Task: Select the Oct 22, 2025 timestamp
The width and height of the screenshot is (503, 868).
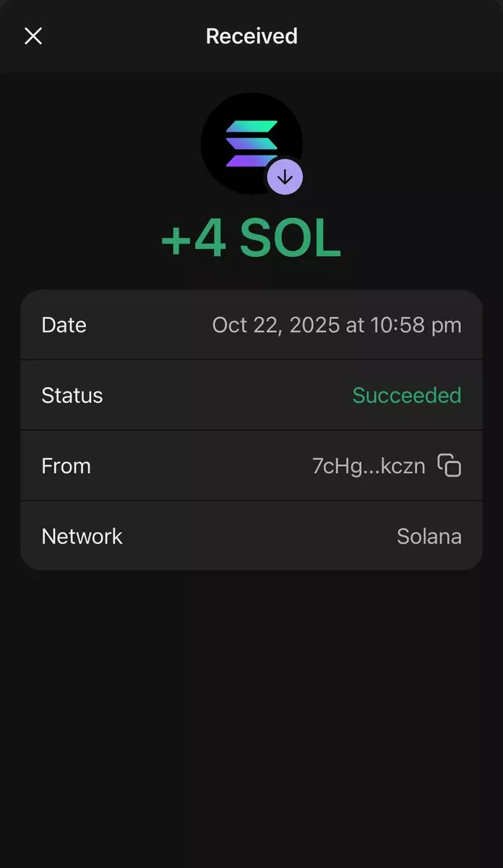Action: (x=337, y=325)
